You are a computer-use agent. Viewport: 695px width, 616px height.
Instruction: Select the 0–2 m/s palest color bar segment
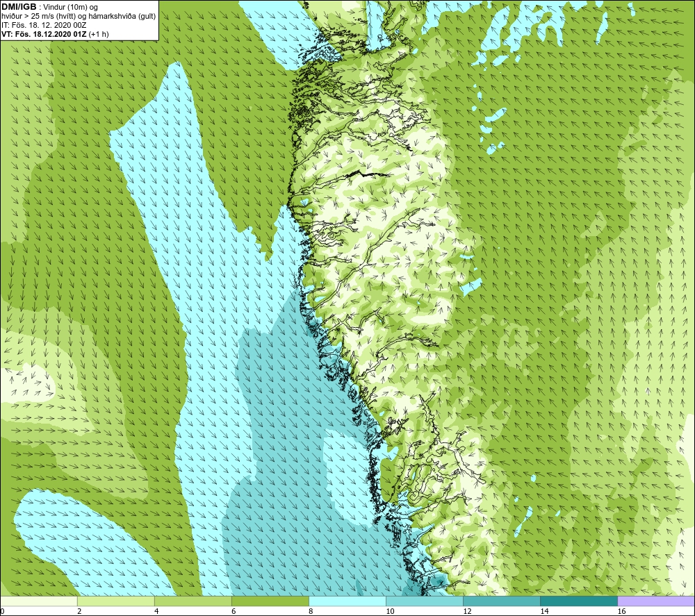(x=38, y=601)
